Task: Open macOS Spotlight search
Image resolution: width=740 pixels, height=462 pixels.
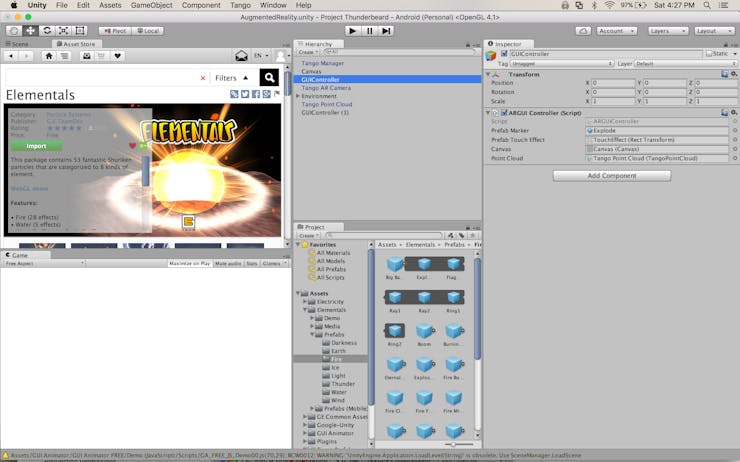Action: point(707,5)
